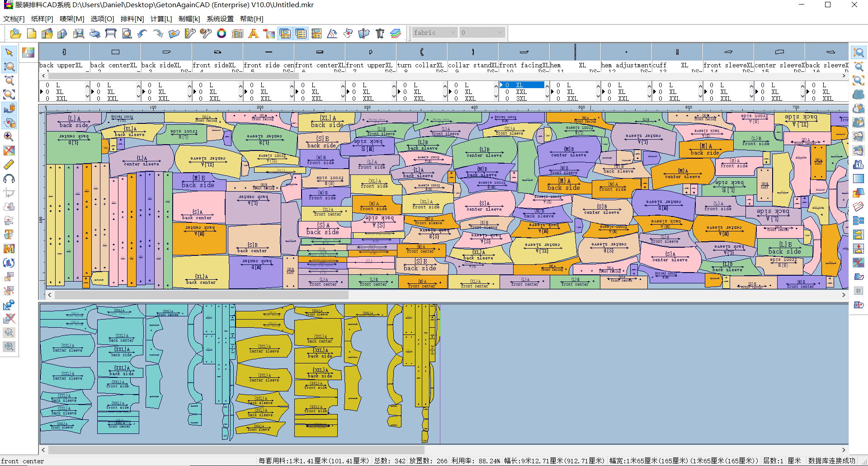The width and height of the screenshot is (868, 466).
Task: Select the yellow ruler measure tool
Action: coord(9,165)
